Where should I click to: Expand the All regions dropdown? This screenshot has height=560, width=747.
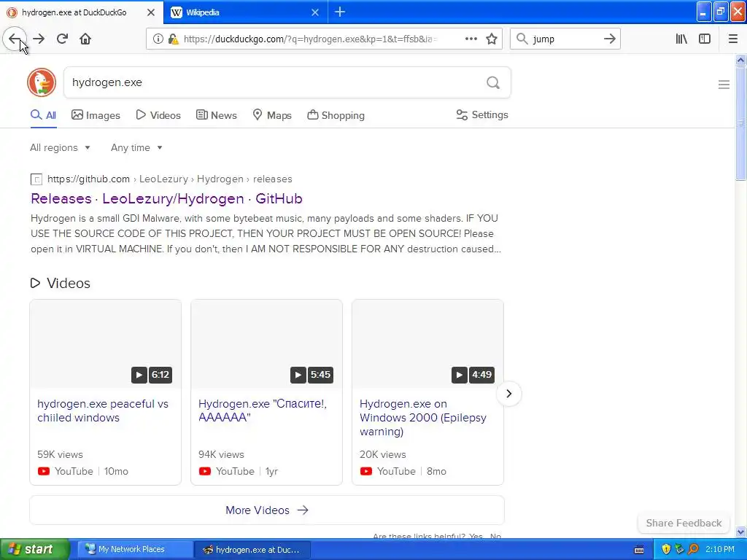coord(60,147)
